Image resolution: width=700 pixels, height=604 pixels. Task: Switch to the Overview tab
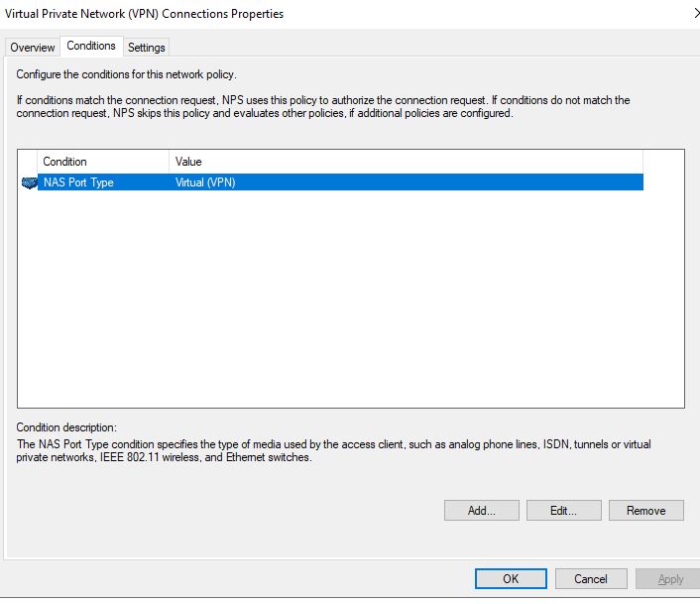point(33,48)
